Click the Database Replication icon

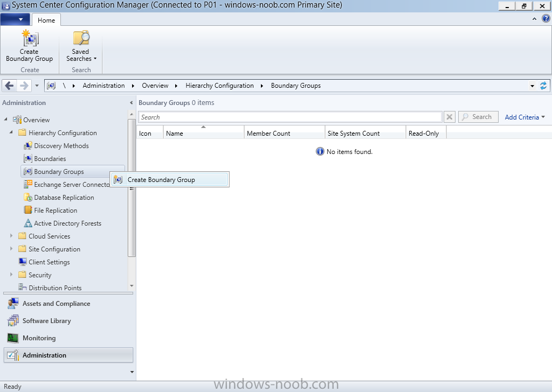[28, 197]
